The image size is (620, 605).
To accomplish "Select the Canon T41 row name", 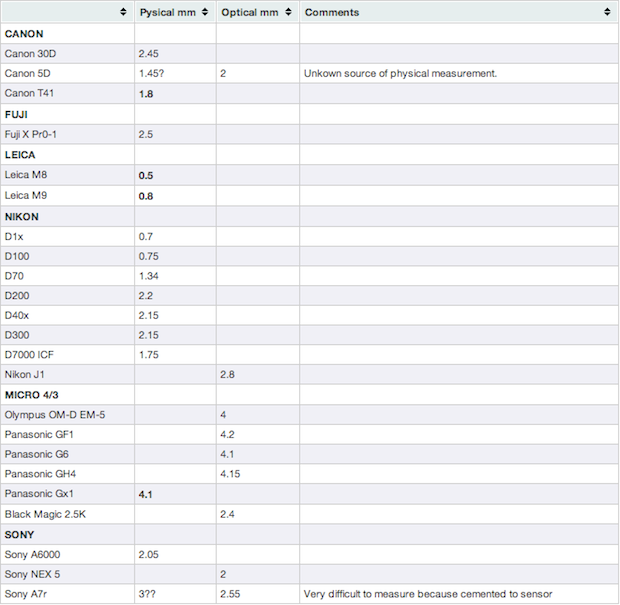I will (x=29, y=93).
